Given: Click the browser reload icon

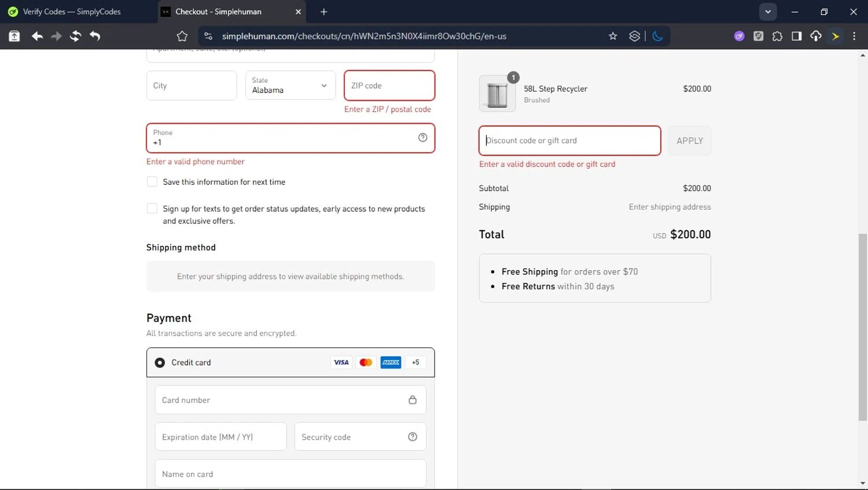Looking at the screenshot, I should click(x=75, y=36).
